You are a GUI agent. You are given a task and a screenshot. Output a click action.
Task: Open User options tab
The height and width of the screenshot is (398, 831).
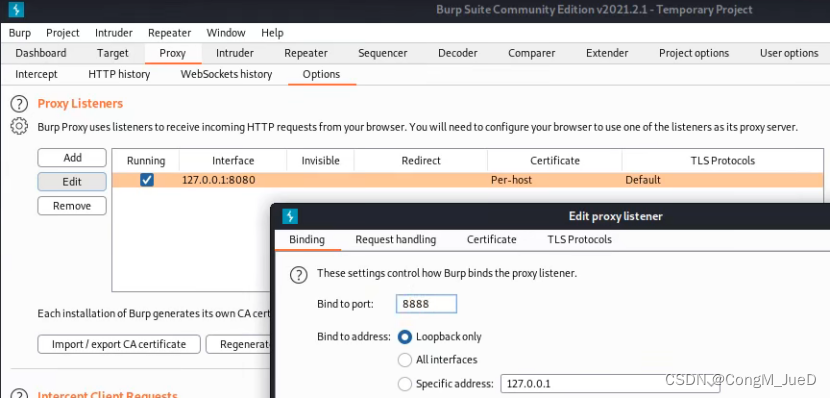(789, 53)
